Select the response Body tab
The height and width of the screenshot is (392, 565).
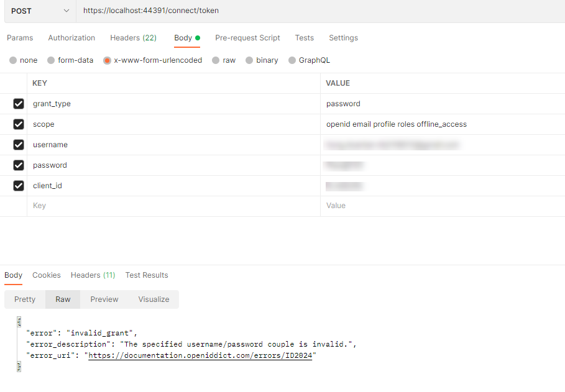coord(13,275)
